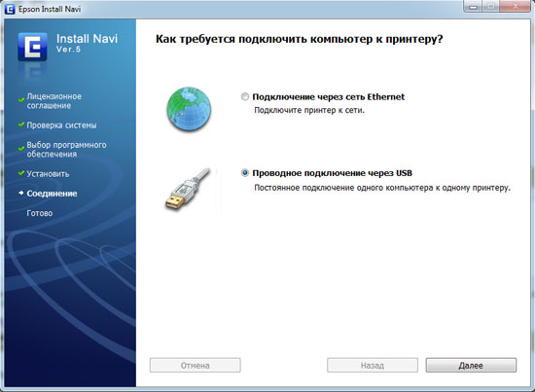
Task: Click the 'Ver.5' version label
Action: [x=68, y=50]
